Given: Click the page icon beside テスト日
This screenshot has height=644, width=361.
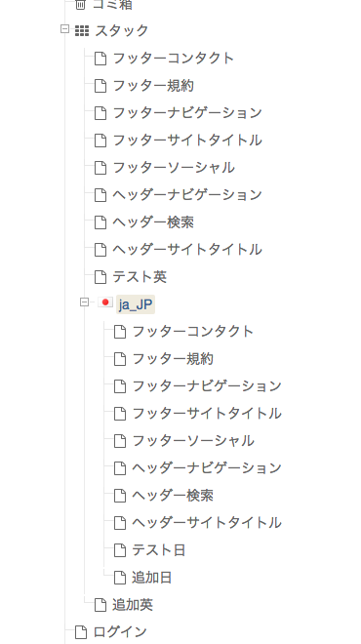Looking at the screenshot, I should tap(119, 550).
